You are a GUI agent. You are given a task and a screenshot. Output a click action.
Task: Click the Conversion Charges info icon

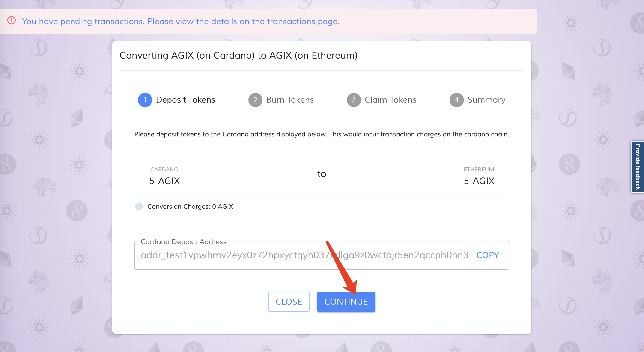tap(139, 206)
